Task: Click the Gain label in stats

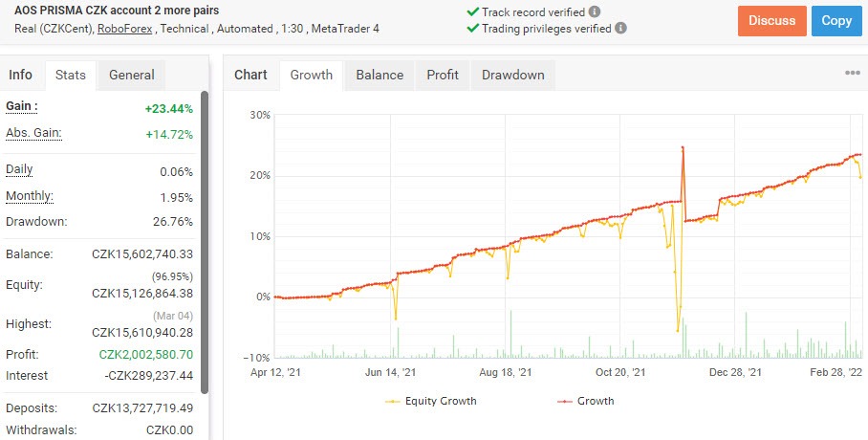Action: [22, 106]
